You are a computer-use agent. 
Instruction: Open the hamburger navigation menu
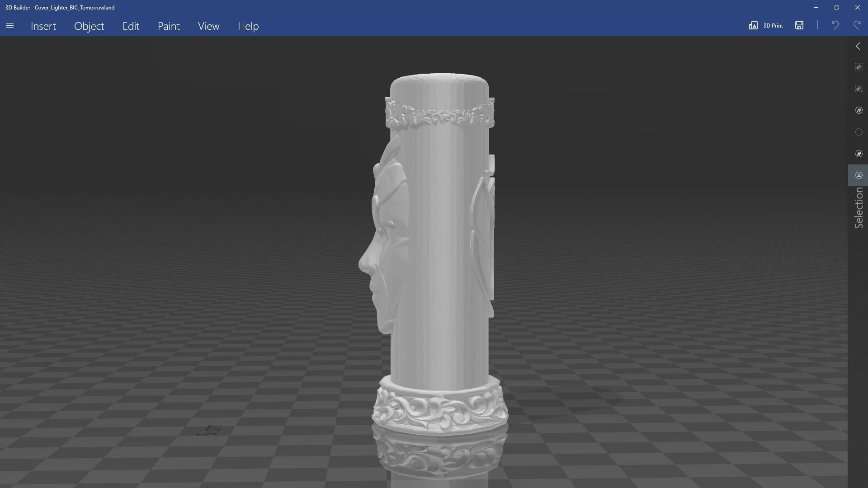[10, 26]
